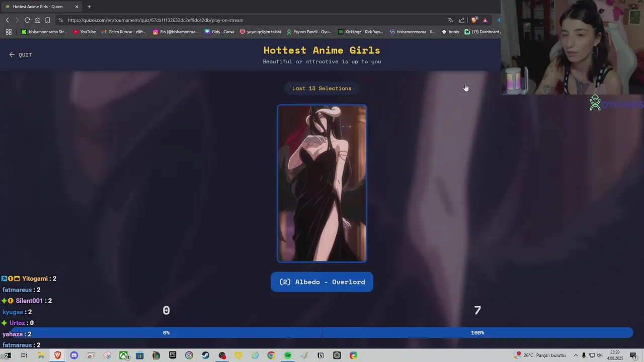Click the Hottest Anime Girls title
644x362 pixels.
(322, 50)
